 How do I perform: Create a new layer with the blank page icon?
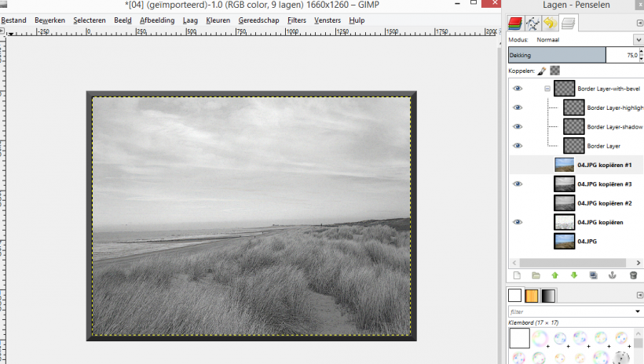point(517,275)
